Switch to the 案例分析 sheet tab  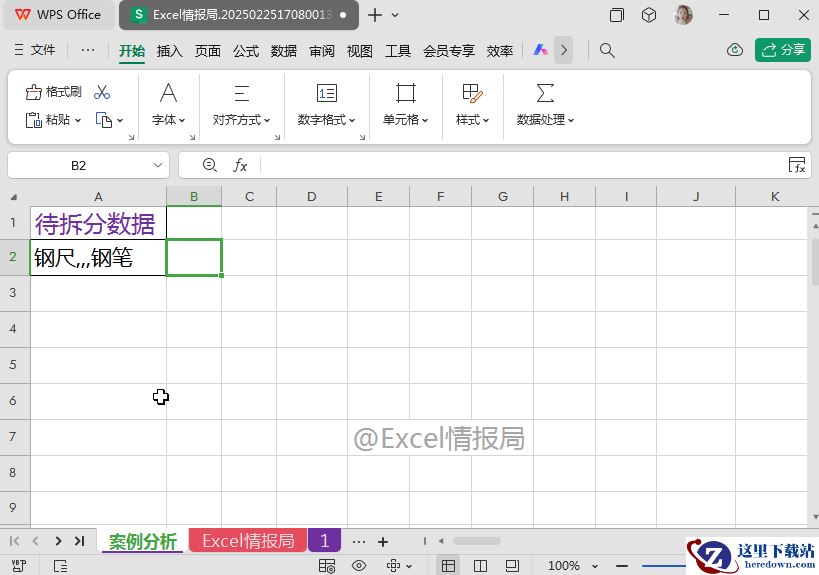point(143,541)
